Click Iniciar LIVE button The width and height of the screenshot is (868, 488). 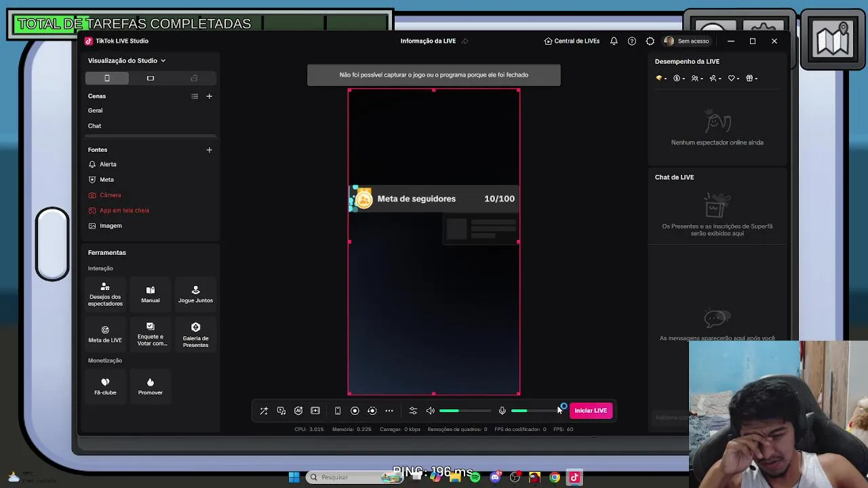coord(591,411)
